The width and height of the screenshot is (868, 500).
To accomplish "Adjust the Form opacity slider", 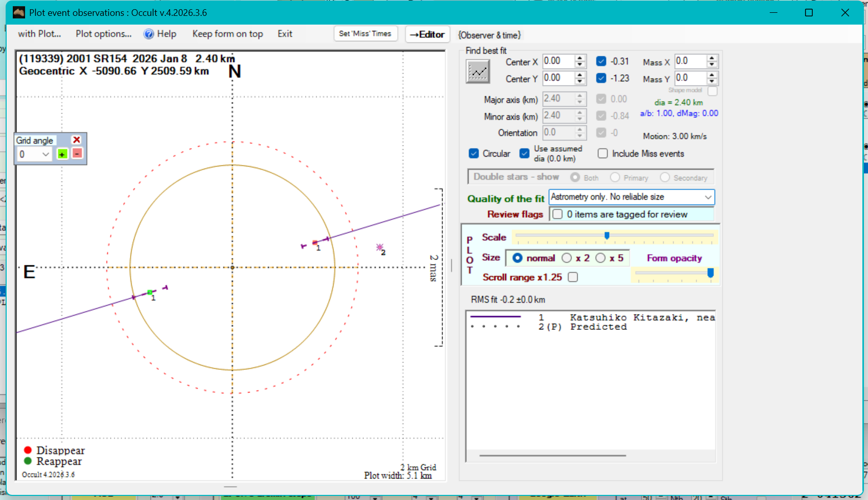I will coord(710,273).
